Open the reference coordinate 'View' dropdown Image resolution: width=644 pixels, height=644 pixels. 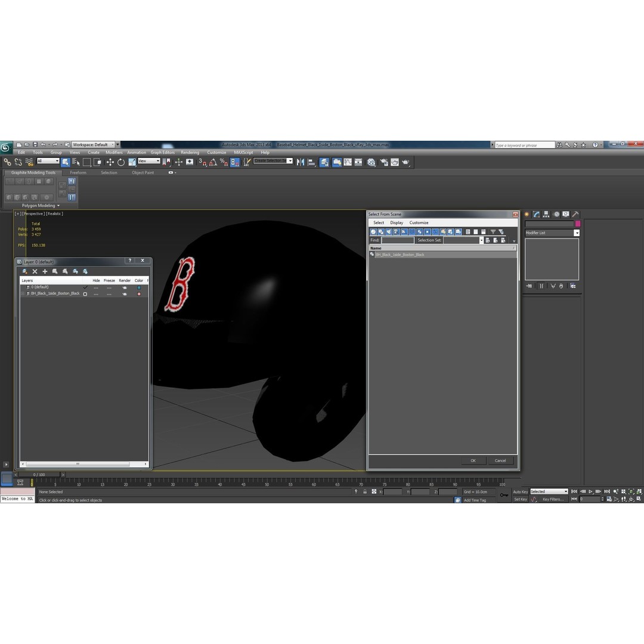[x=148, y=161]
